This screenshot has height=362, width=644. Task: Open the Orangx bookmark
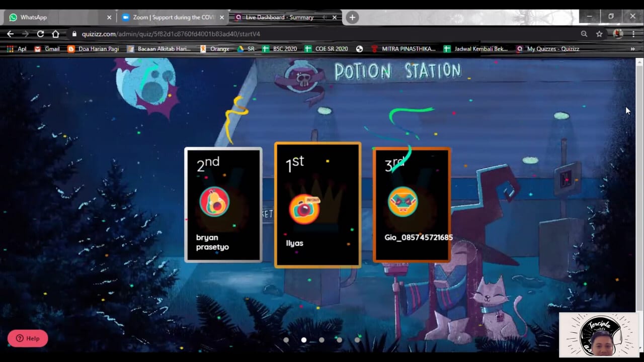coord(214,49)
